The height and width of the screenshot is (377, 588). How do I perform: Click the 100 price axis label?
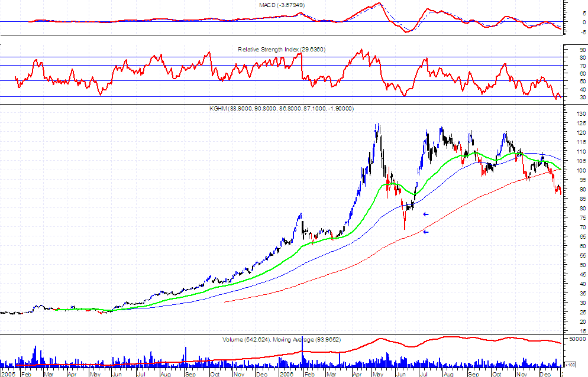[x=581, y=171]
